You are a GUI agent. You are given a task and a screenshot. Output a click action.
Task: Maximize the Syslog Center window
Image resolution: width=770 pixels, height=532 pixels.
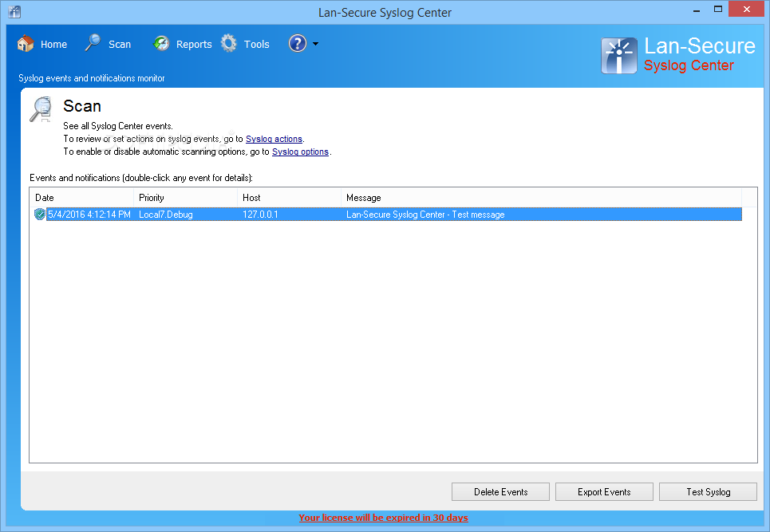[718, 10]
